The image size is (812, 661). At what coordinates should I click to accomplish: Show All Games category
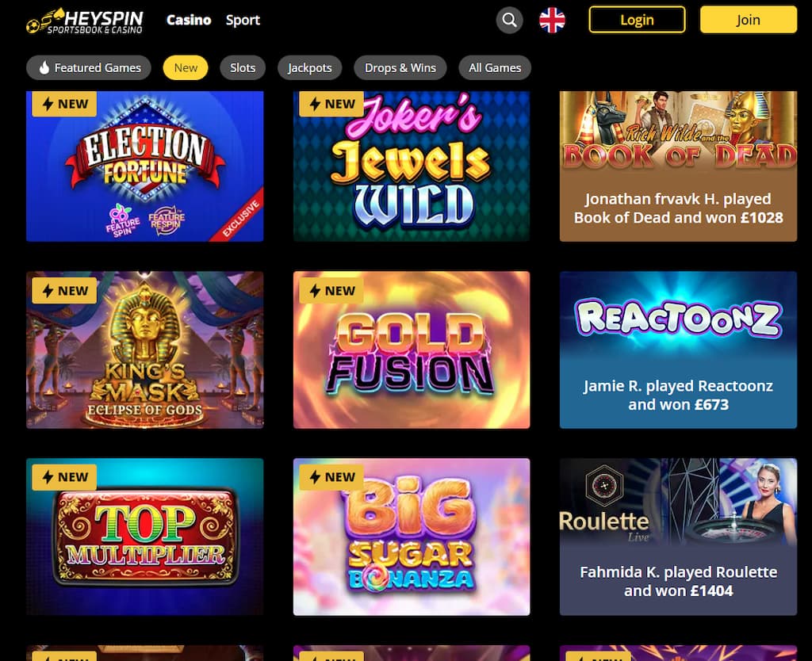click(495, 68)
